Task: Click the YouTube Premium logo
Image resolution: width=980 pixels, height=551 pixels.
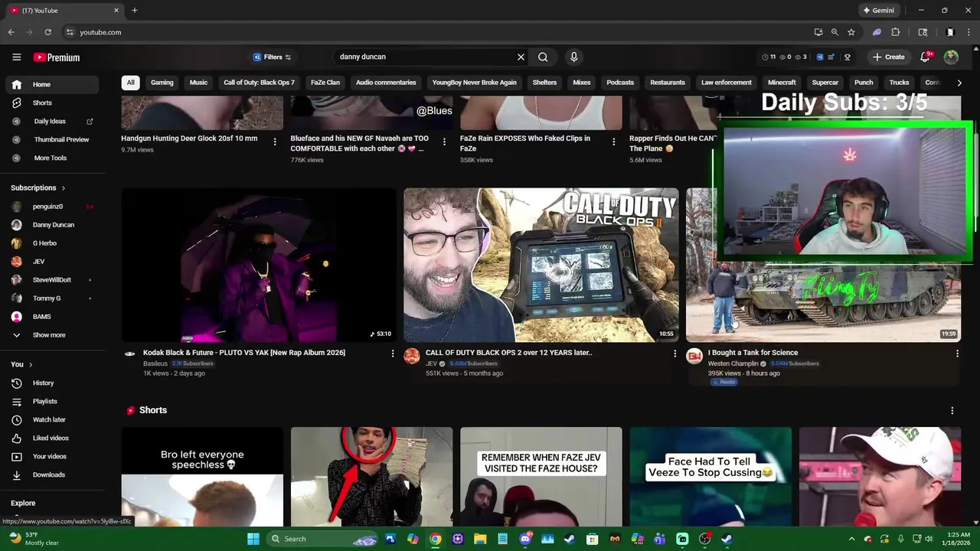Action: [x=57, y=57]
